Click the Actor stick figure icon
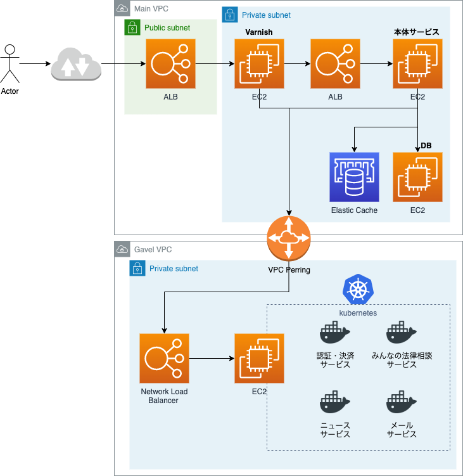 (x=10, y=64)
